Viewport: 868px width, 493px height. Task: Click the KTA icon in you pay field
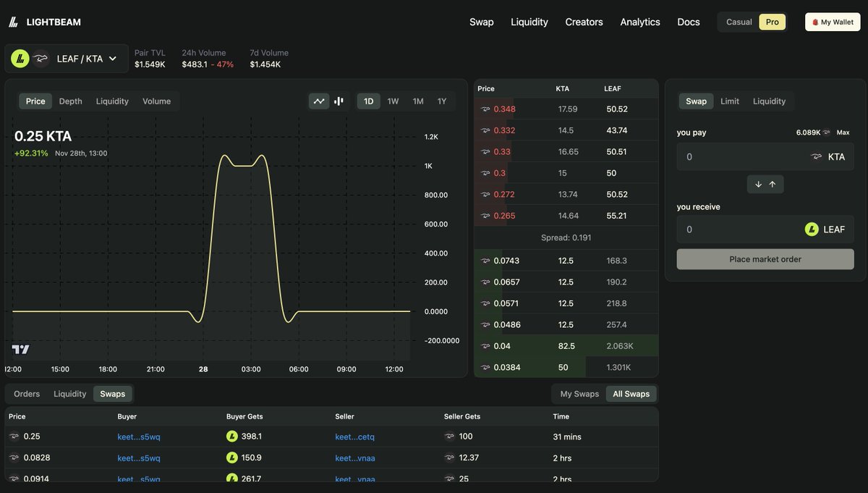pos(817,156)
